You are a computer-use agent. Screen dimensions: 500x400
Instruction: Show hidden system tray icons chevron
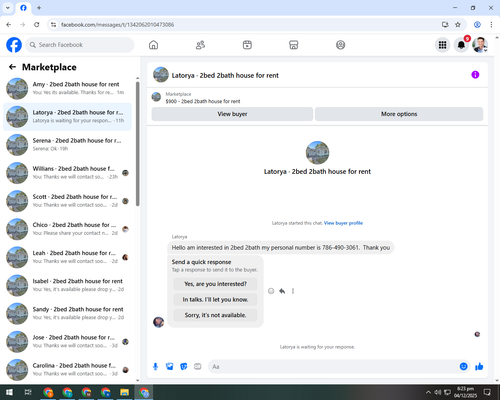click(428, 392)
